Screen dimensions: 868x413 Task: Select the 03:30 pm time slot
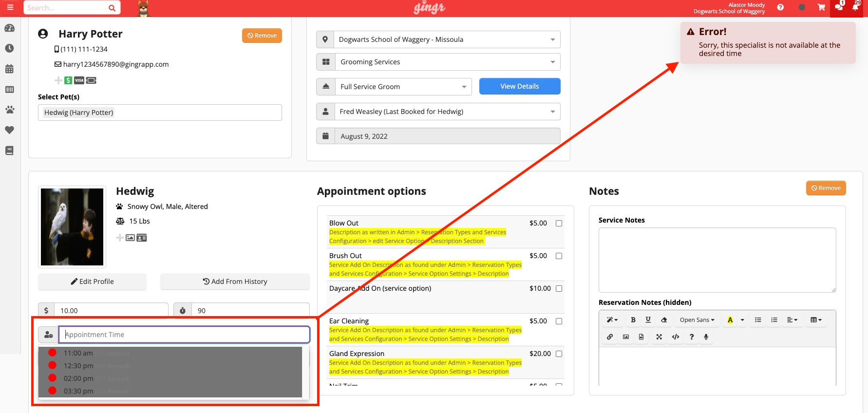[170, 391]
